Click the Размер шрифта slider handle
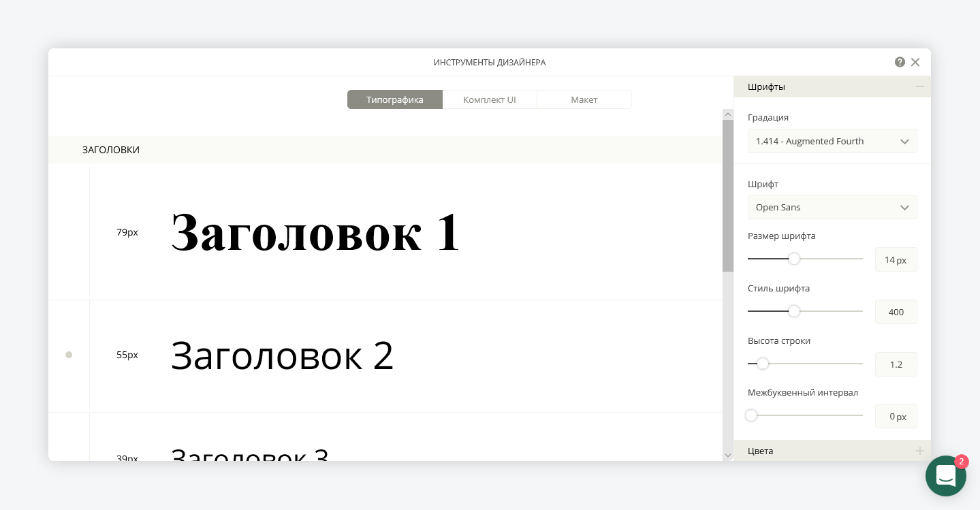 [794, 259]
